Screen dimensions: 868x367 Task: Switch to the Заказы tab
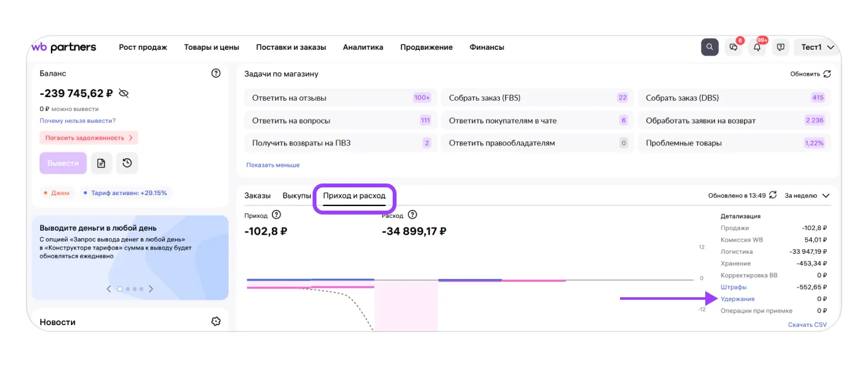tap(257, 196)
